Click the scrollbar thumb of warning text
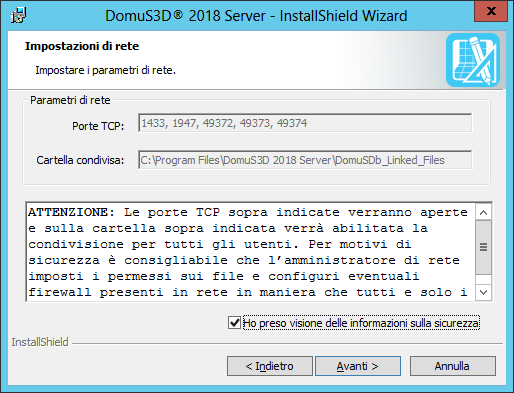The image size is (514, 393). coord(484,247)
